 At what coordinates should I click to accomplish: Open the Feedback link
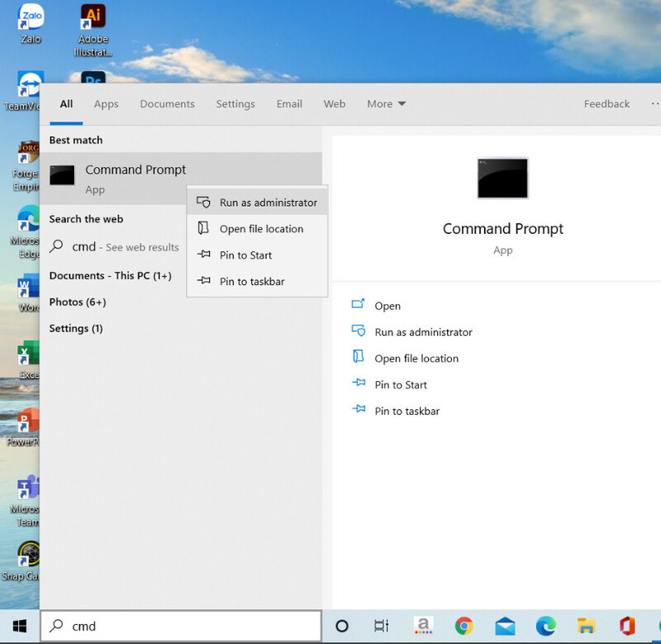606,103
